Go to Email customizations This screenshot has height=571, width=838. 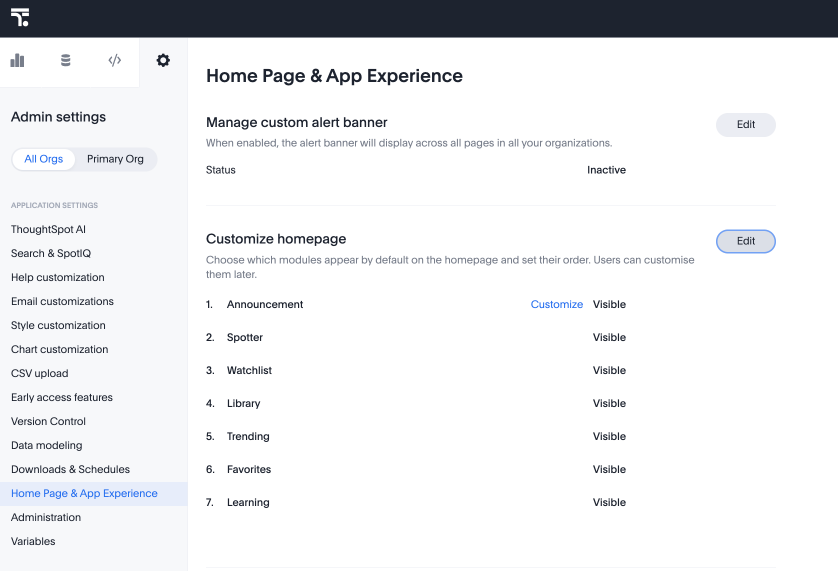[63, 302]
